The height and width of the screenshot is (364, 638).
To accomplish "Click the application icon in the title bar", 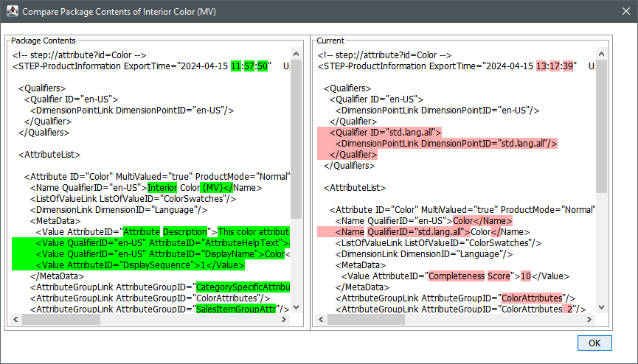I will 11,13.
